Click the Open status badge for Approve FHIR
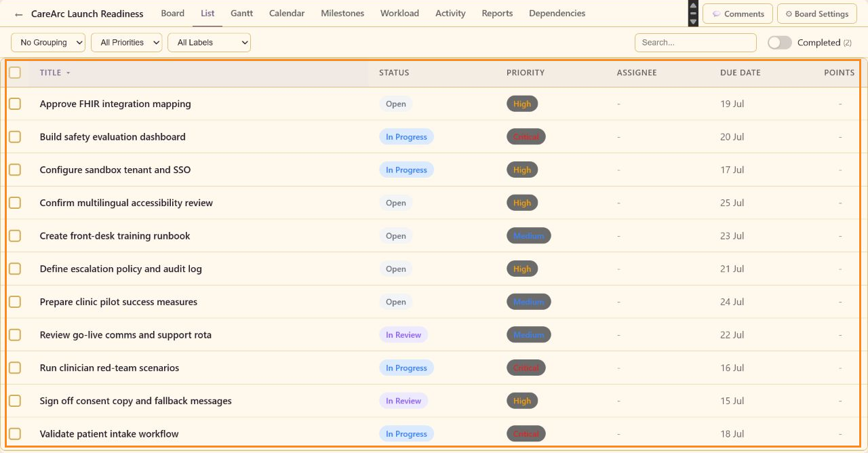Viewport: 868px width, 453px height. [x=396, y=104]
